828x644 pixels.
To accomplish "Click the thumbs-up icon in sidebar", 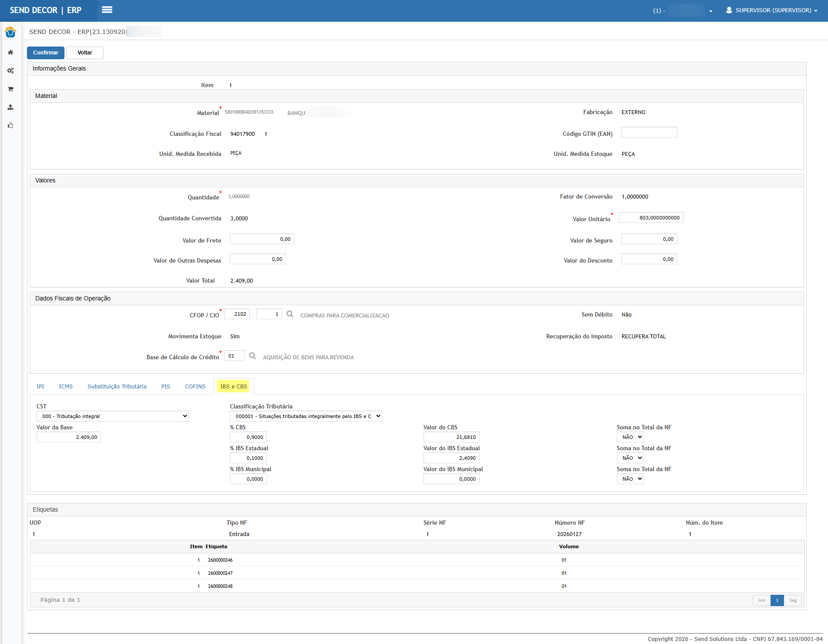I will (x=10, y=125).
